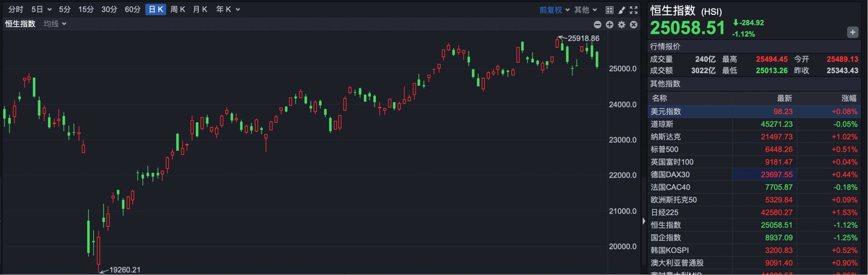Switch to 月K monthly chart
This screenshot has height=275, width=868.
[200, 9]
